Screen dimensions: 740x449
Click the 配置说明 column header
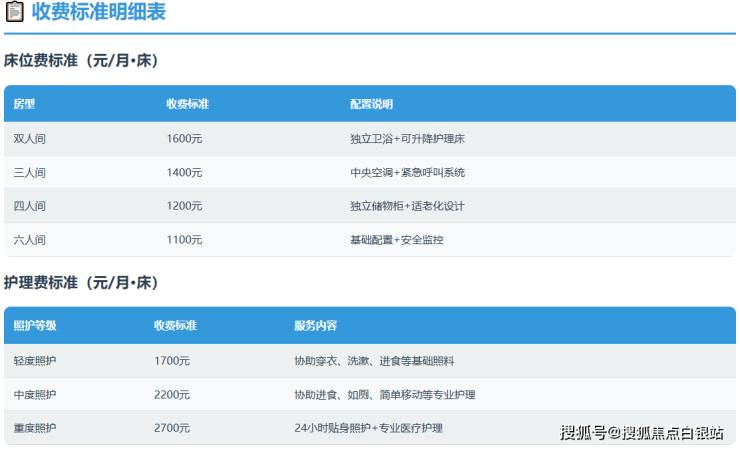tap(371, 104)
